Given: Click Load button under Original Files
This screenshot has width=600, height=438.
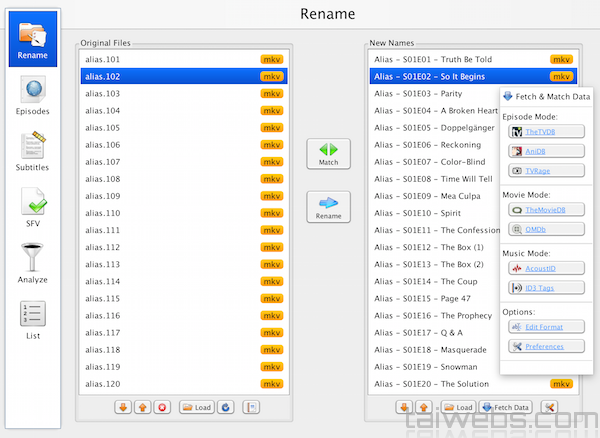Looking at the screenshot, I should click(196, 408).
